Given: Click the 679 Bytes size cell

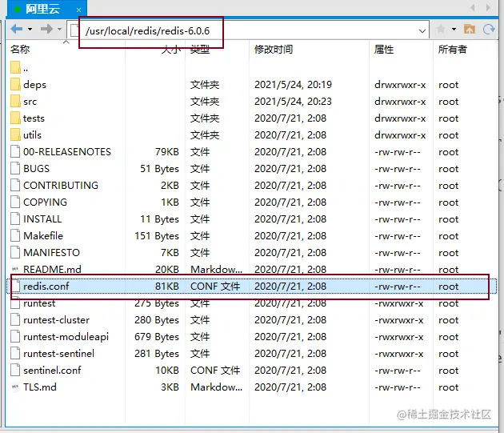Looking at the screenshot, I should pos(157,336).
